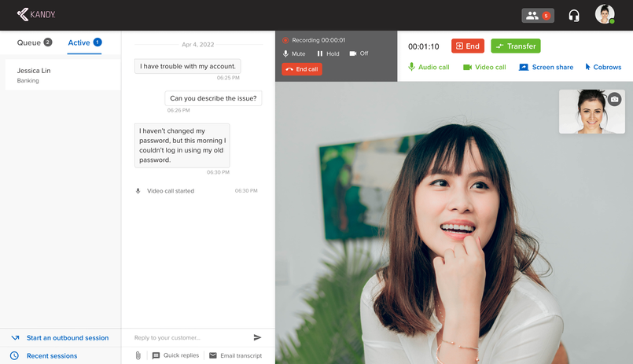The height and width of the screenshot is (364, 633).
Task: Click the outbound session arrow icon
Action: point(16,338)
